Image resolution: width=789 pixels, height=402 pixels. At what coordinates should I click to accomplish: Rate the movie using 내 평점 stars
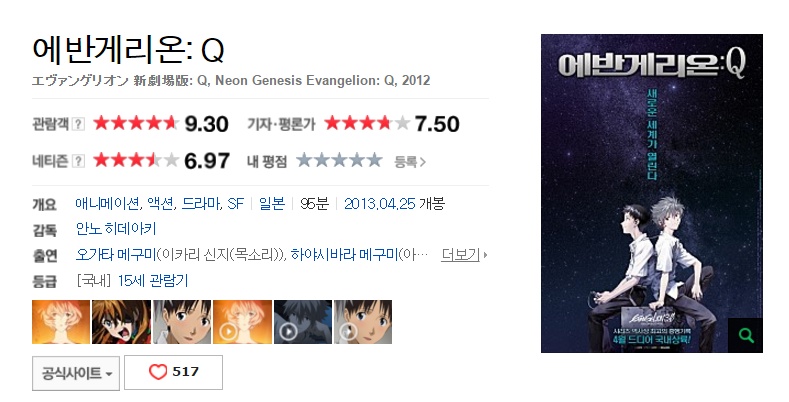tap(338, 160)
